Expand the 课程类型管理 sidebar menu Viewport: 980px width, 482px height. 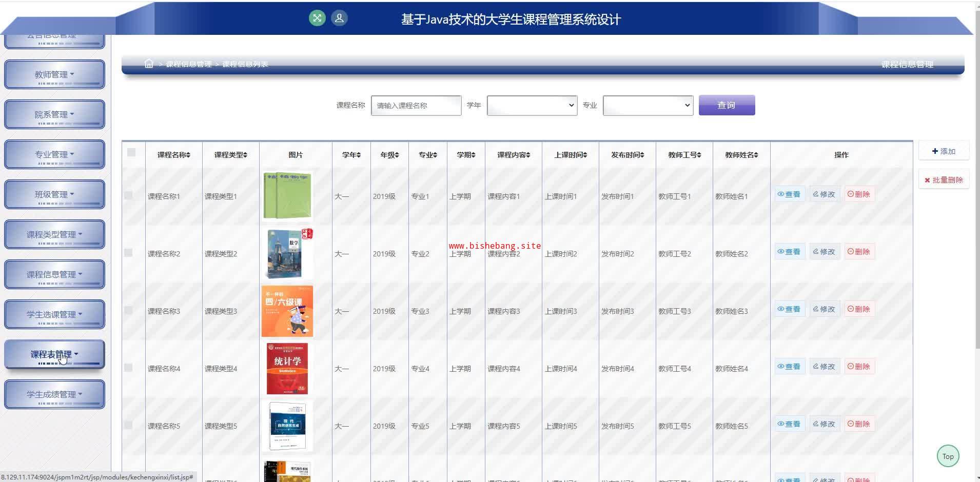[x=54, y=234]
